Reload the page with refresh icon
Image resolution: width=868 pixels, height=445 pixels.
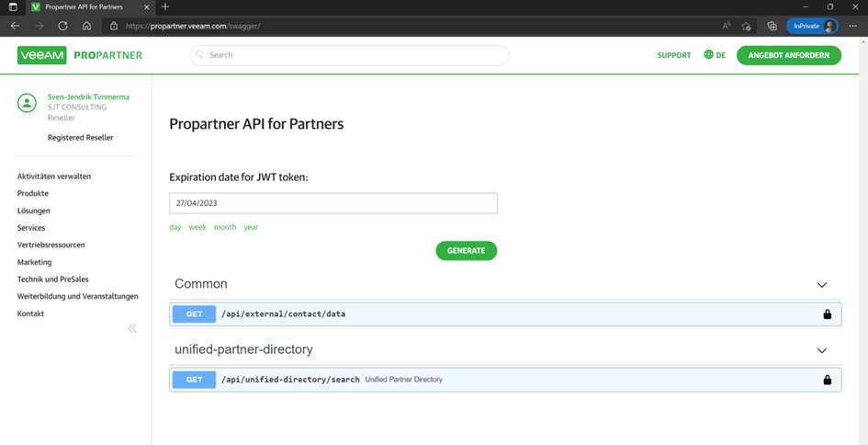[x=62, y=26]
